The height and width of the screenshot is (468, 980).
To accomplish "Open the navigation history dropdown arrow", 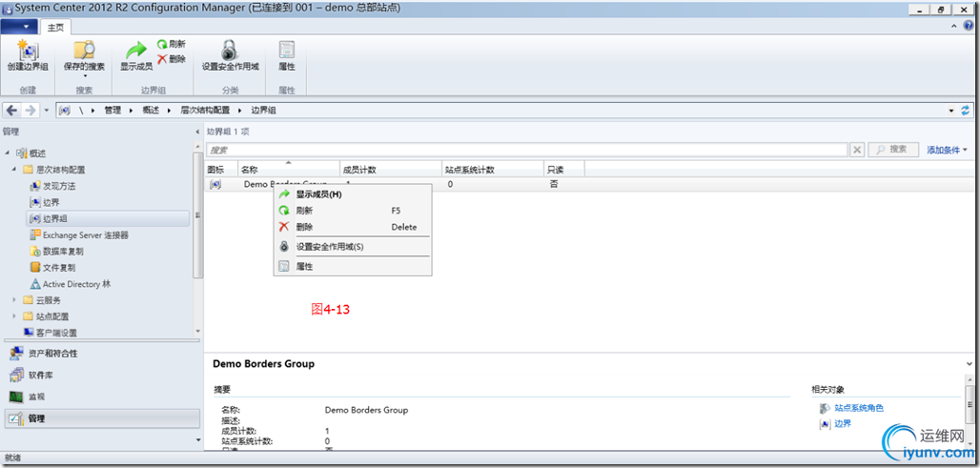I will (47, 111).
